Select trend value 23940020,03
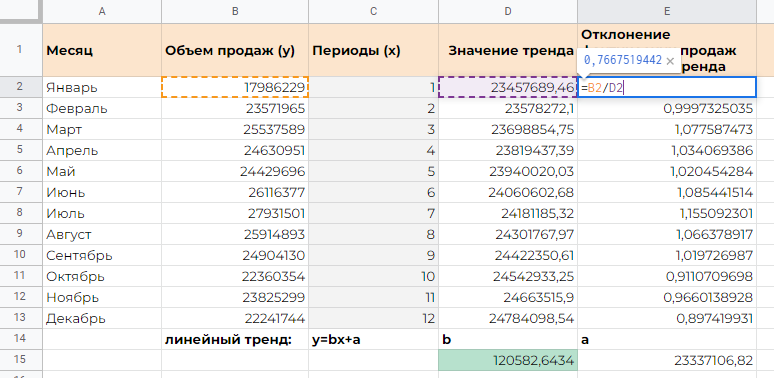 pos(508,171)
